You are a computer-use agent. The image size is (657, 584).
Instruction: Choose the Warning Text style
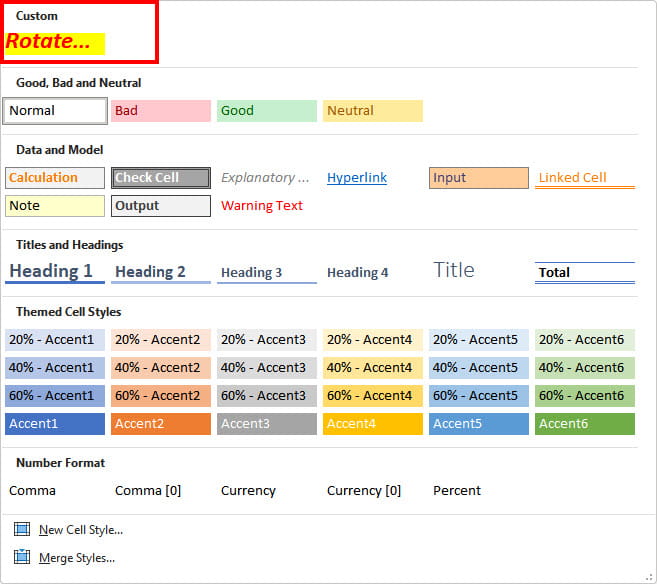(262, 206)
